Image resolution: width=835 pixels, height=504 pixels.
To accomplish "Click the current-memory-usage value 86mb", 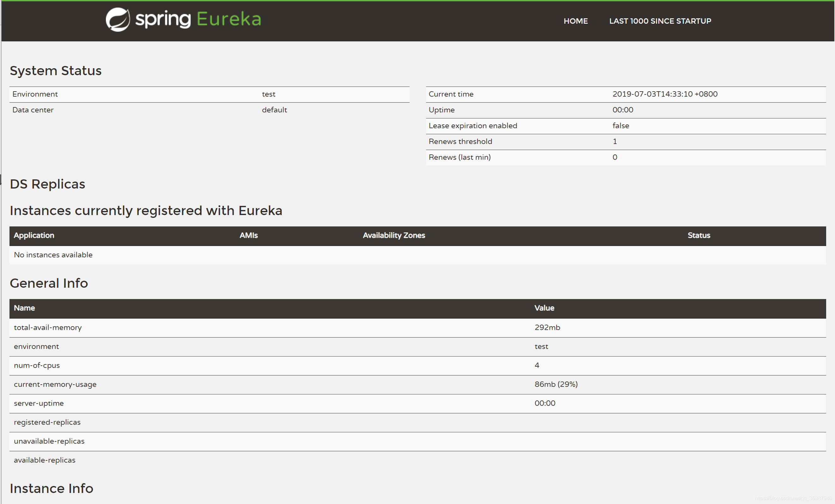I will pos(556,384).
